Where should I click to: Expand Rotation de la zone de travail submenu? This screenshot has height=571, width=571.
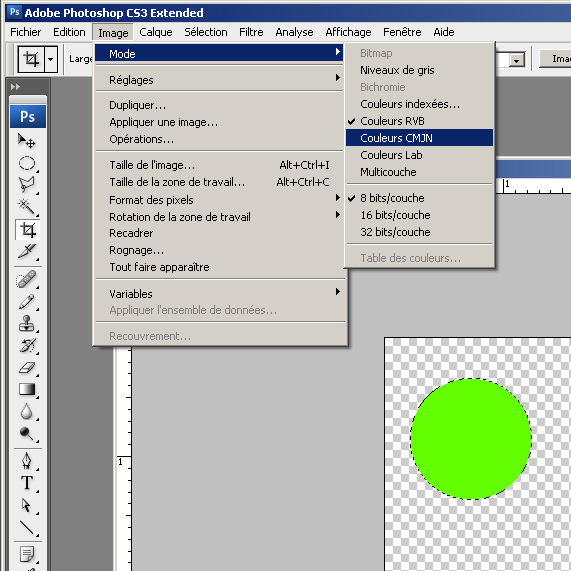(219, 217)
